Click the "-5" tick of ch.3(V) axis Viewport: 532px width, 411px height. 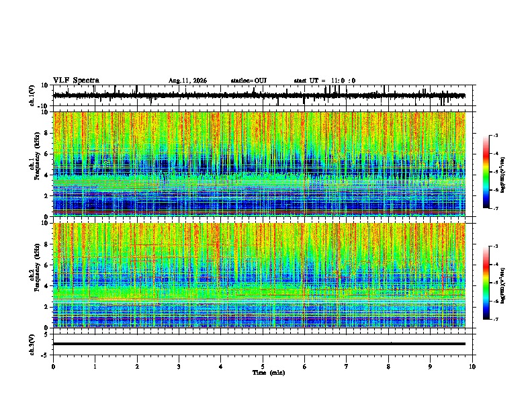coord(46,355)
